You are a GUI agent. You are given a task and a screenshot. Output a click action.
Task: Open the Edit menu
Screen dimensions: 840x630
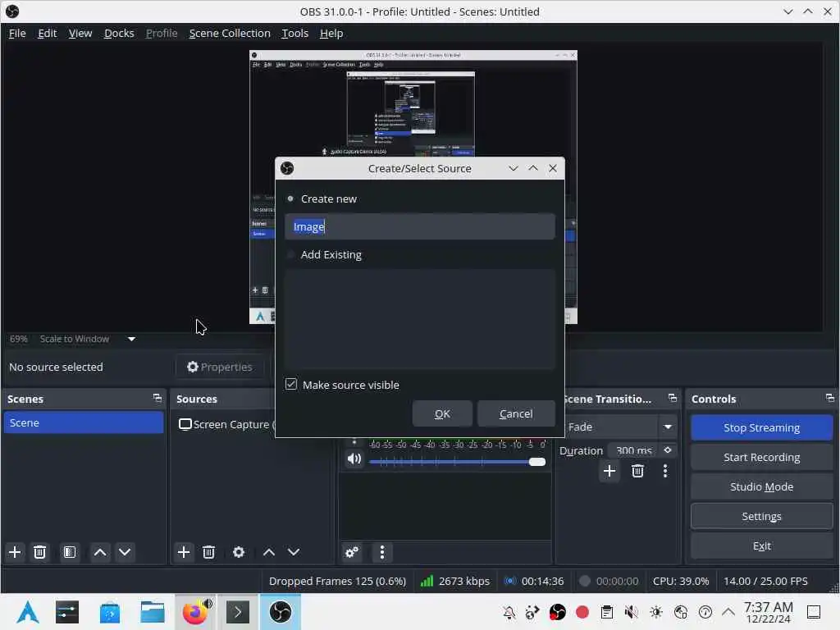point(47,33)
